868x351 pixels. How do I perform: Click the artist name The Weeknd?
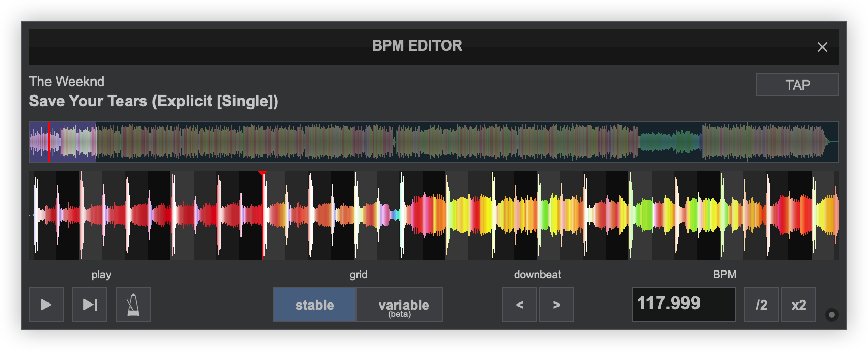pos(67,82)
